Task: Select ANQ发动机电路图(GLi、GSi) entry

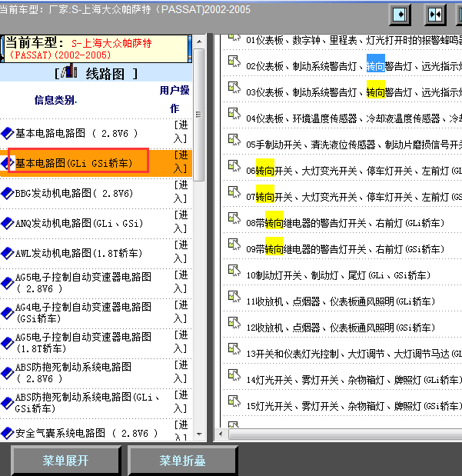Action: [x=79, y=224]
